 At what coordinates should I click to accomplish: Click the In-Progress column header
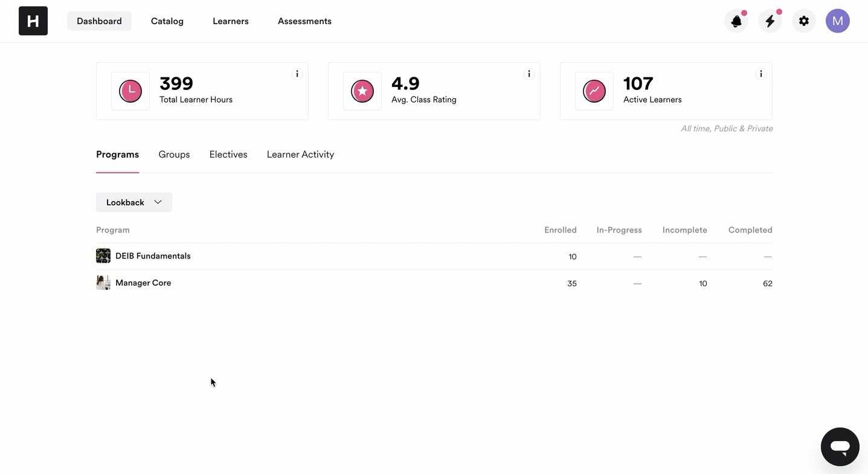(x=619, y=230)
